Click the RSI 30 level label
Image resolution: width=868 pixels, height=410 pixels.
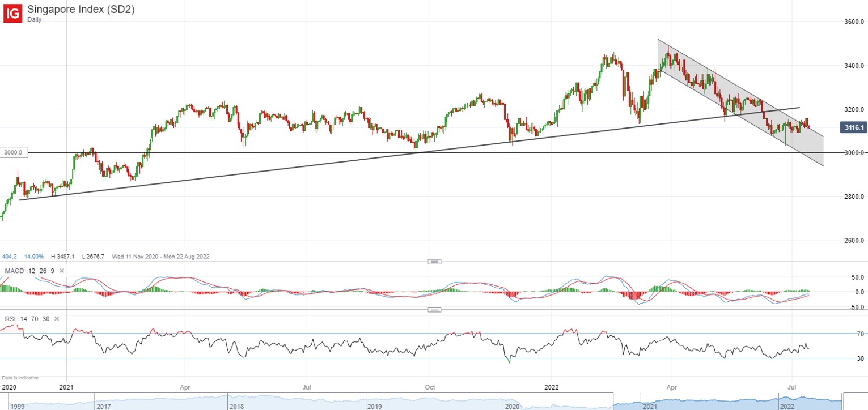coord(860,358)
